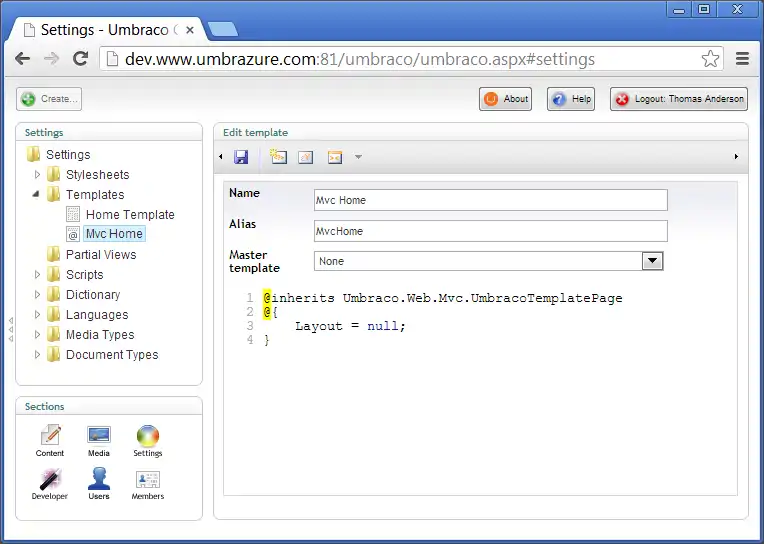Open the Developer section

(50, 484)
